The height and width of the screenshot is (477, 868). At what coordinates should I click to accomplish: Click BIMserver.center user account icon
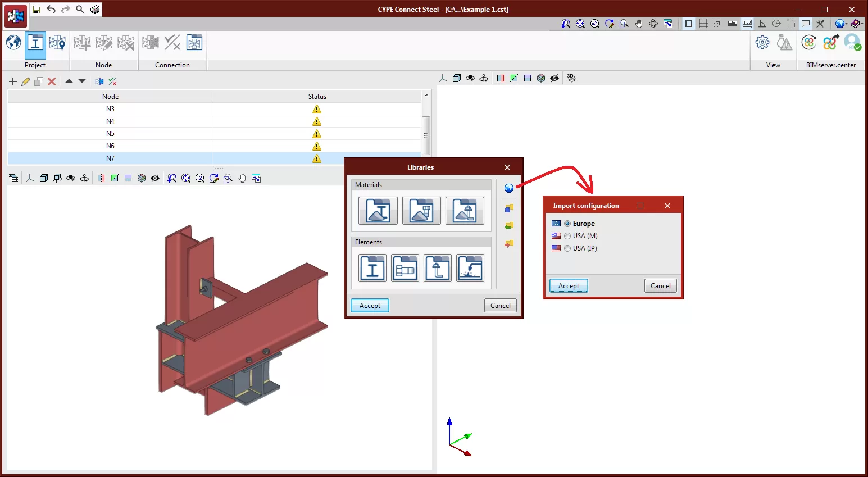pos(852,43)
